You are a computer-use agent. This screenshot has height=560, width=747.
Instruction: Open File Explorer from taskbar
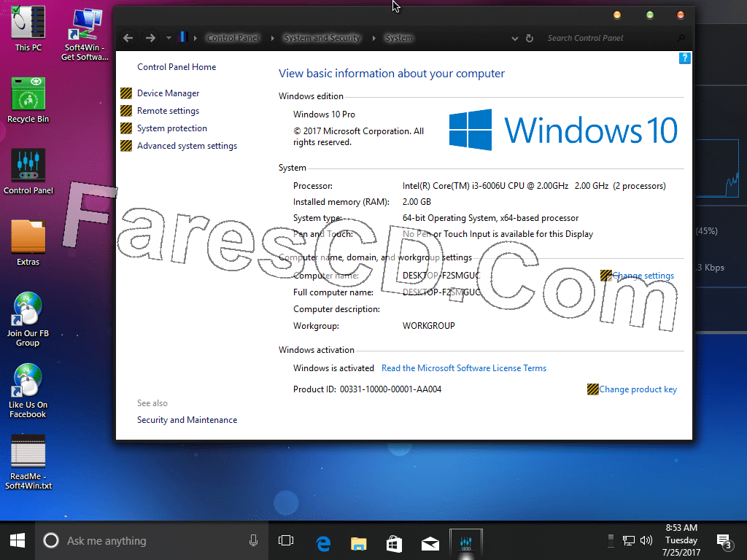click(x=359, y=542)
